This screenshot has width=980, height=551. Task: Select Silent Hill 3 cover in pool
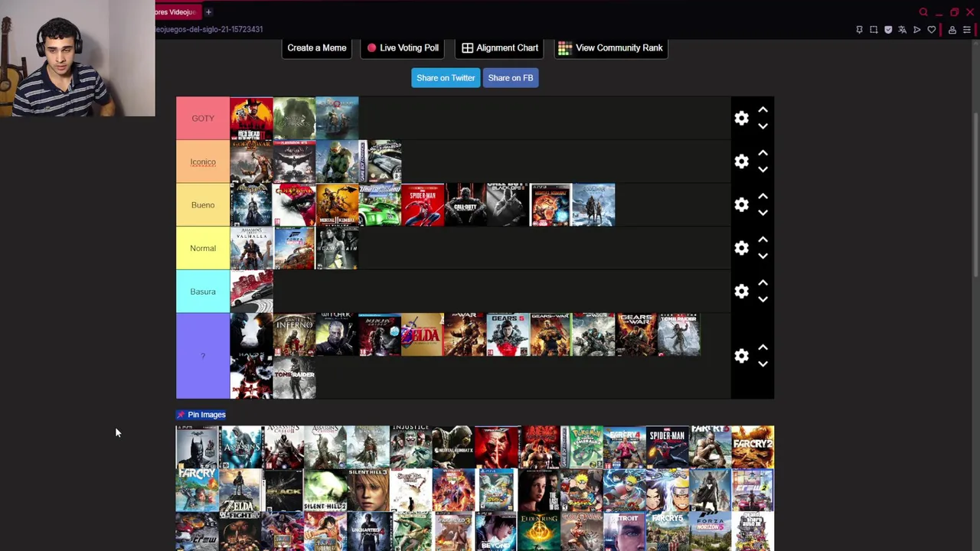click(369, 490)
